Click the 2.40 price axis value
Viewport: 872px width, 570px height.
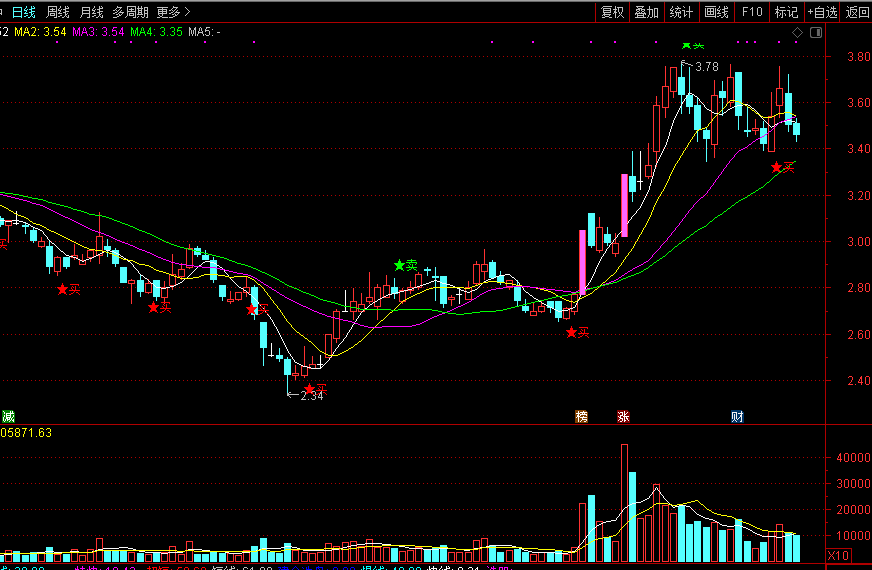point(858,380)
